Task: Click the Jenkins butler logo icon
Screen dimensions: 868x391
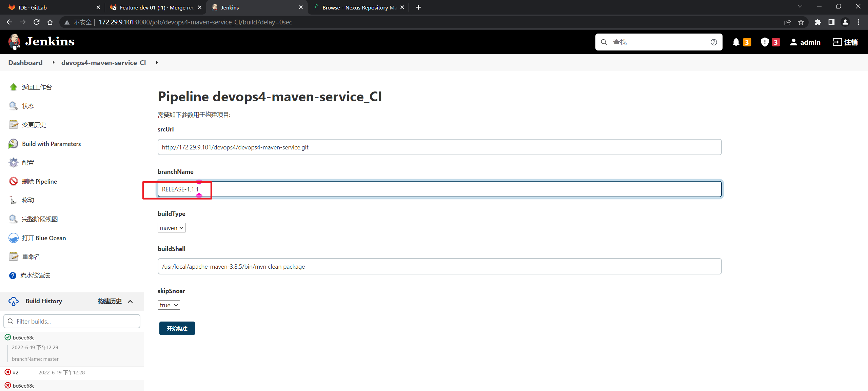Action: pyautogui.click(x=14, y=42)
